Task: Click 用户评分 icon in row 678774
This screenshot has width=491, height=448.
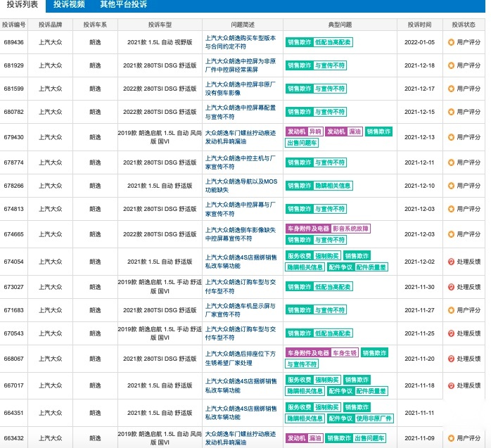Action: tap(451, 162)
